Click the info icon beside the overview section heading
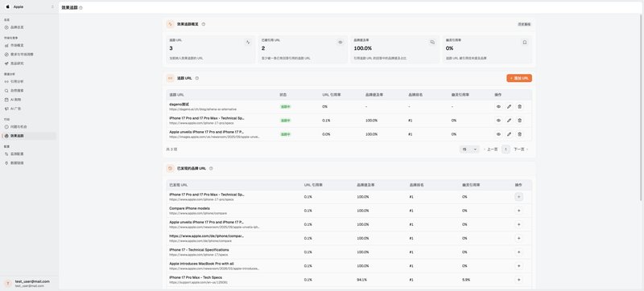 [x=204, y=24]
